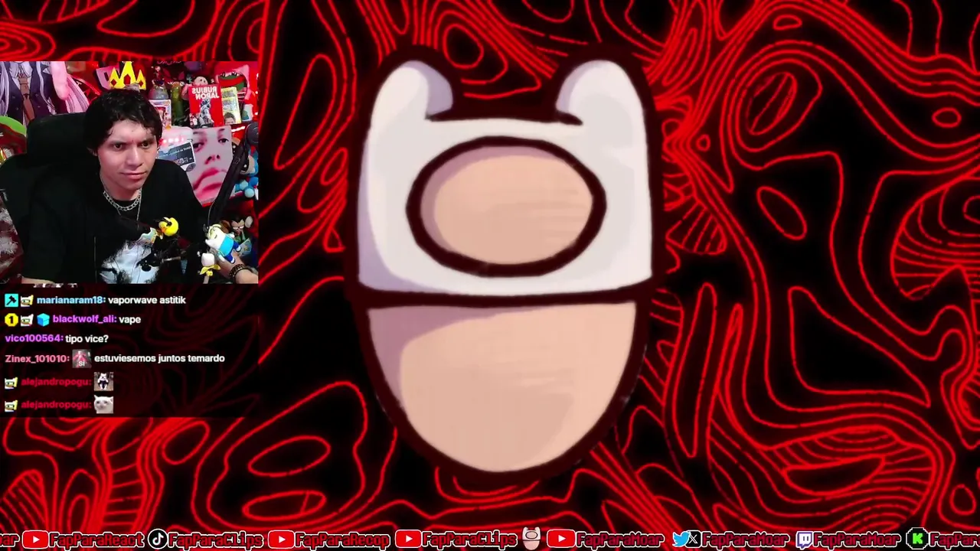Click the username blackwolf_ali in chat

[x=83, y=320]
